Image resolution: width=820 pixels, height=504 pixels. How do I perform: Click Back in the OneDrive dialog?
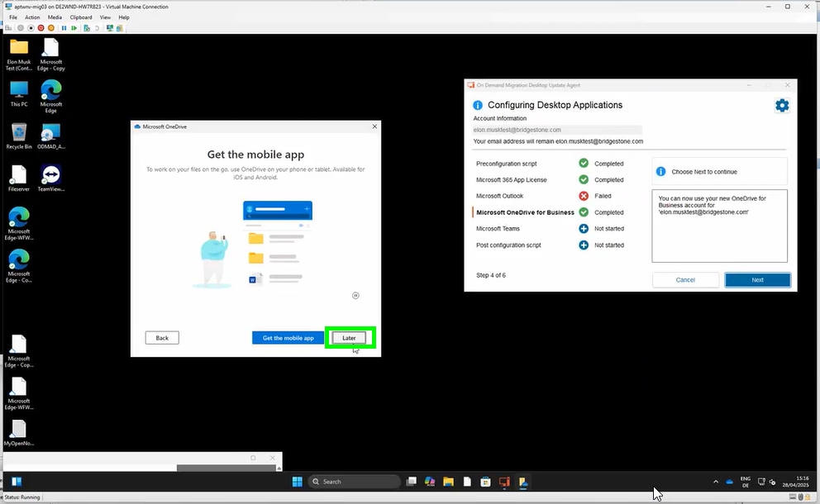click(162, 338)
